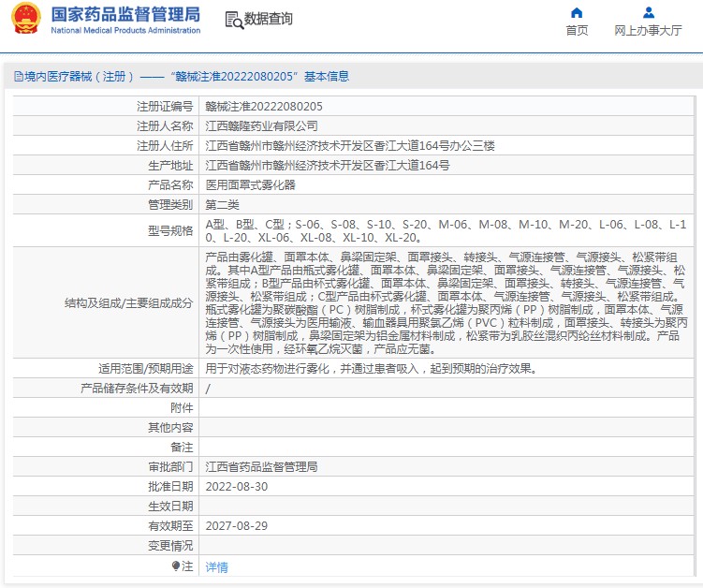Click the expiry date 2027-08-29
Viewport: 703px width, 588px height.
coord(236,526)
